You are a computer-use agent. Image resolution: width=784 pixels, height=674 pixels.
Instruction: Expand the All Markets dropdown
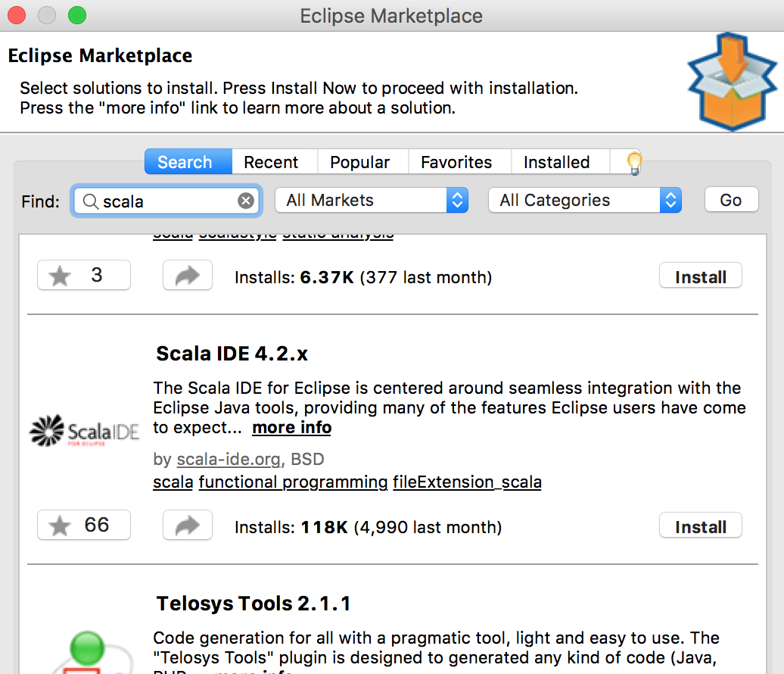372,200
